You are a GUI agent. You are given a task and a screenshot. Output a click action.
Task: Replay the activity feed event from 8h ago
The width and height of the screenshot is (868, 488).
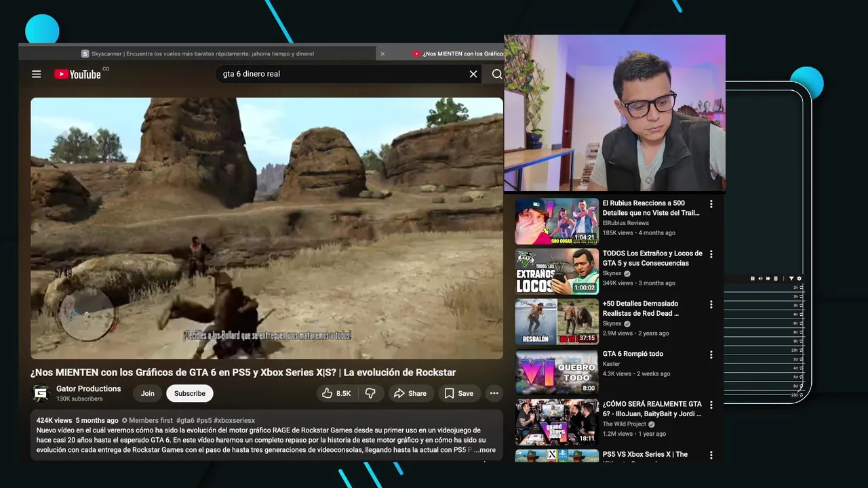pos(802,332)
